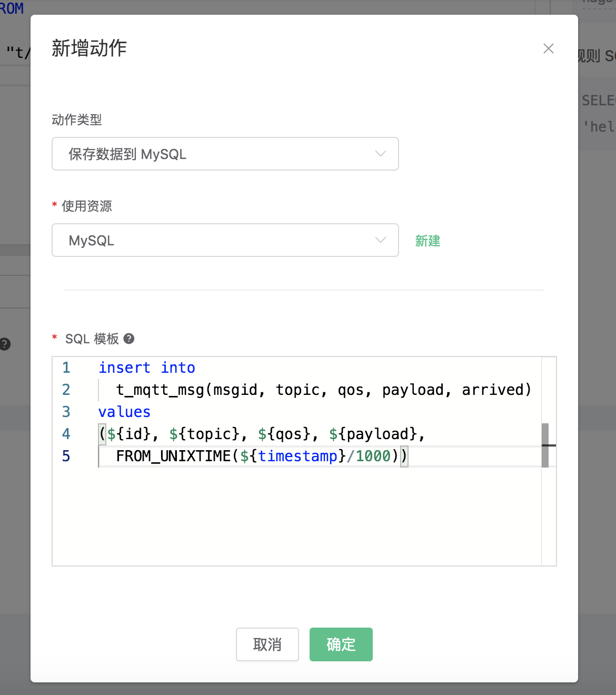Screen dimensions: 616x695
Task: Click the dark scrollbar handle right of editor
Action: 549,445
